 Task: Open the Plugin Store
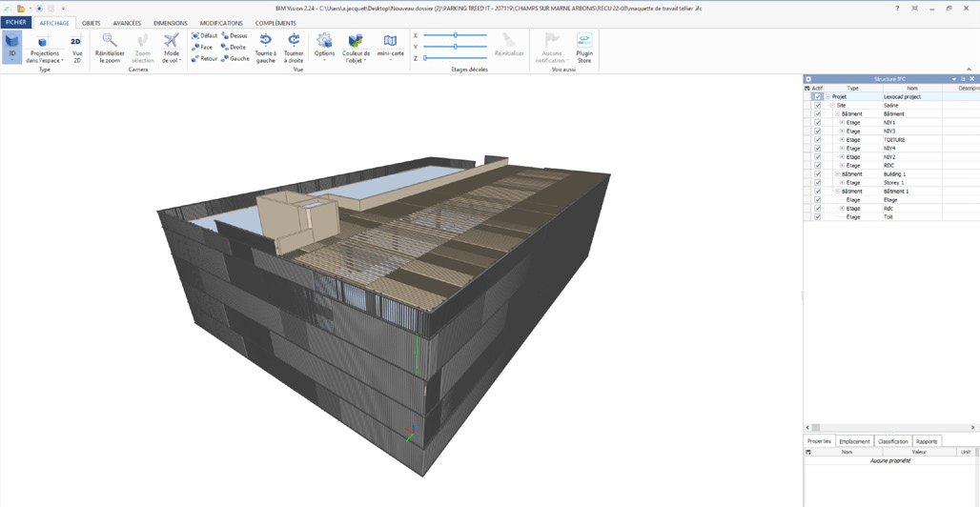coord(584,49)
